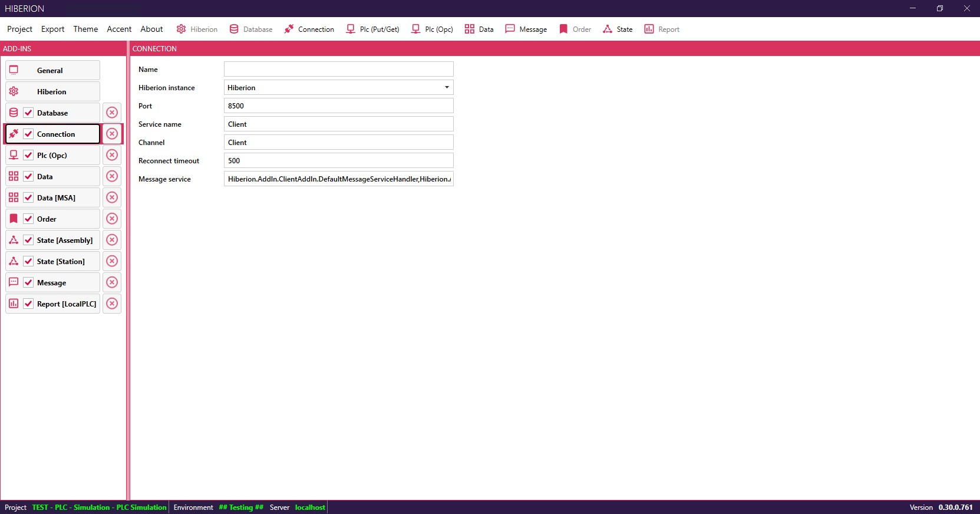Remove the Data [MSA] add-in

click(112, 197)
